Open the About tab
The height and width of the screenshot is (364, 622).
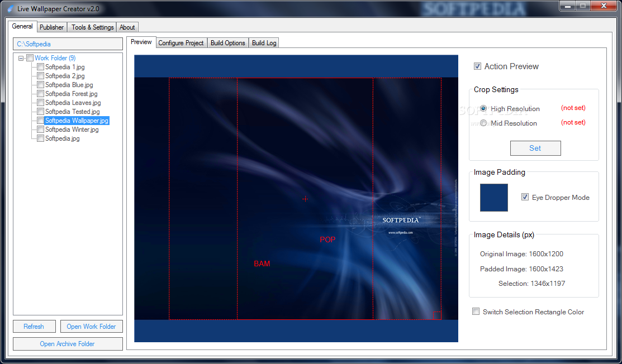point(127,27)
